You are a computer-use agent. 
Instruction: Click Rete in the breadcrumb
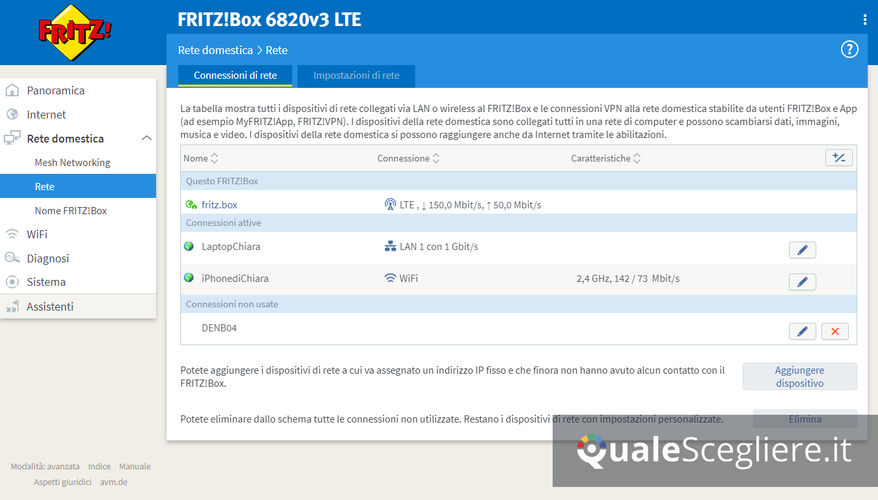pos(277,50)
